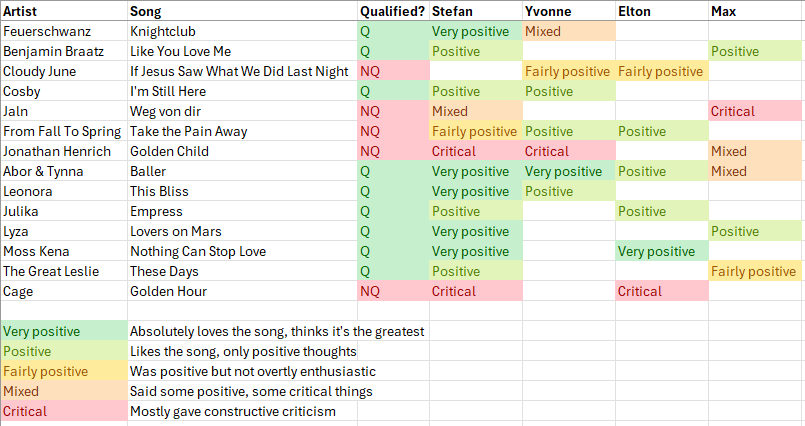
Task: Click the Lovers on Mars song cell
Action: click(241, 231)
